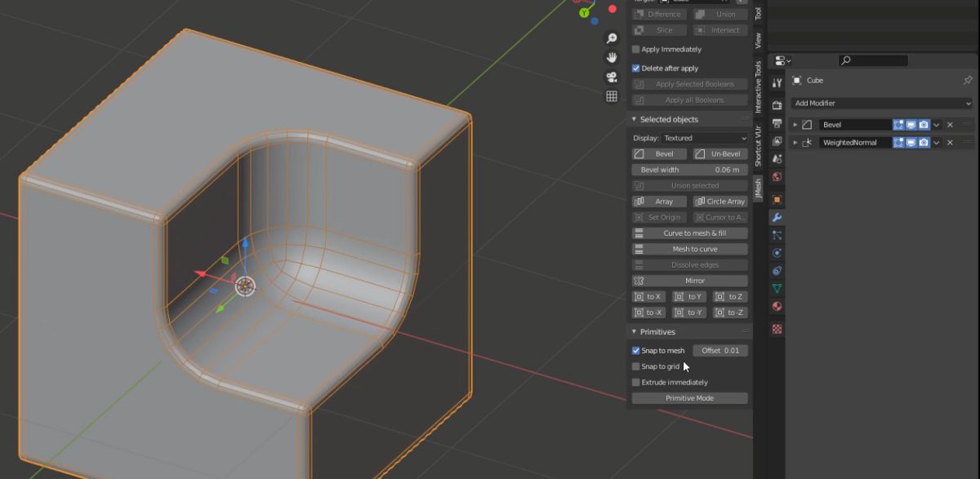Switch to the View sidebar tab
This screenshot has height=479, width=980.
point(759,40)
